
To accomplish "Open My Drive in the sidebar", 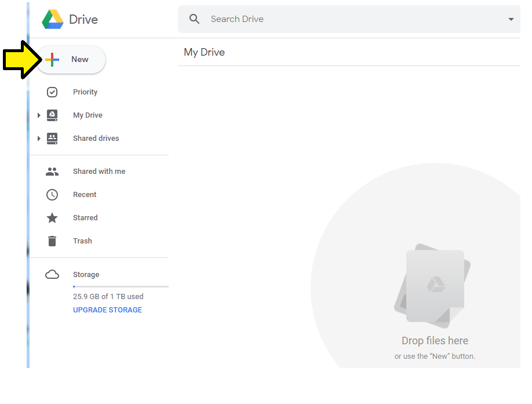I will [88, 115].
